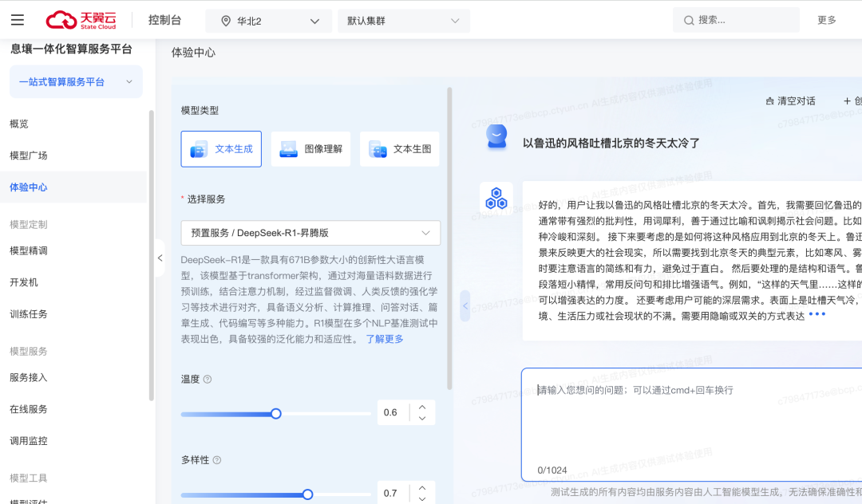
Task: Focus the question input text area
Action: point(691,424)
